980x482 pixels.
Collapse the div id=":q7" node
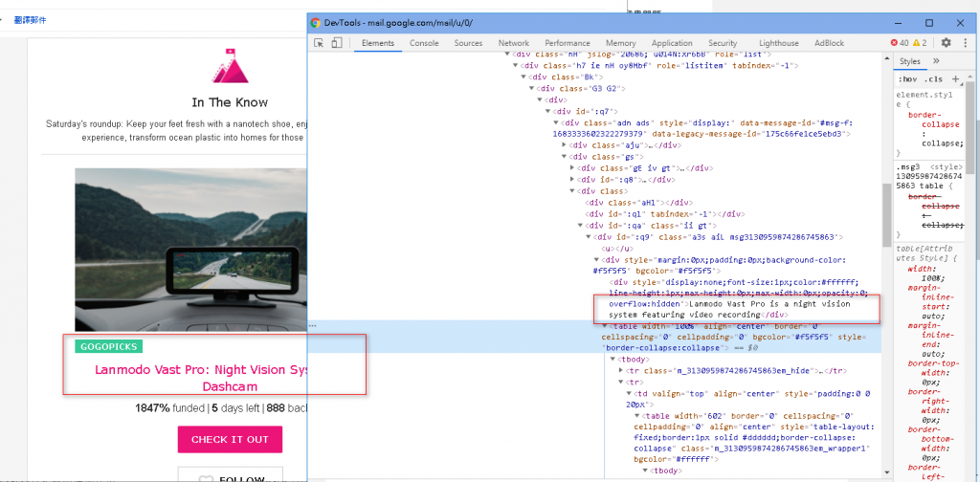(x=547, y=112)
